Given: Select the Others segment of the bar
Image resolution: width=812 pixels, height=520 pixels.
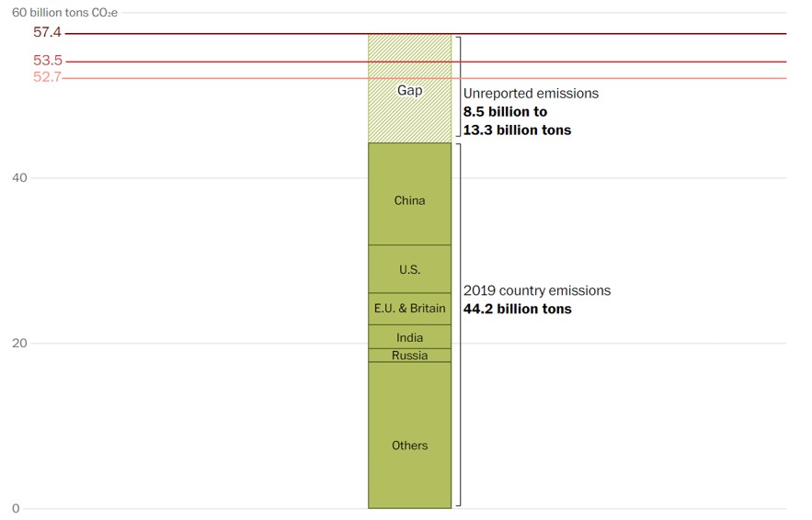Looking at the screenshot, I should (x=409, y=445).
